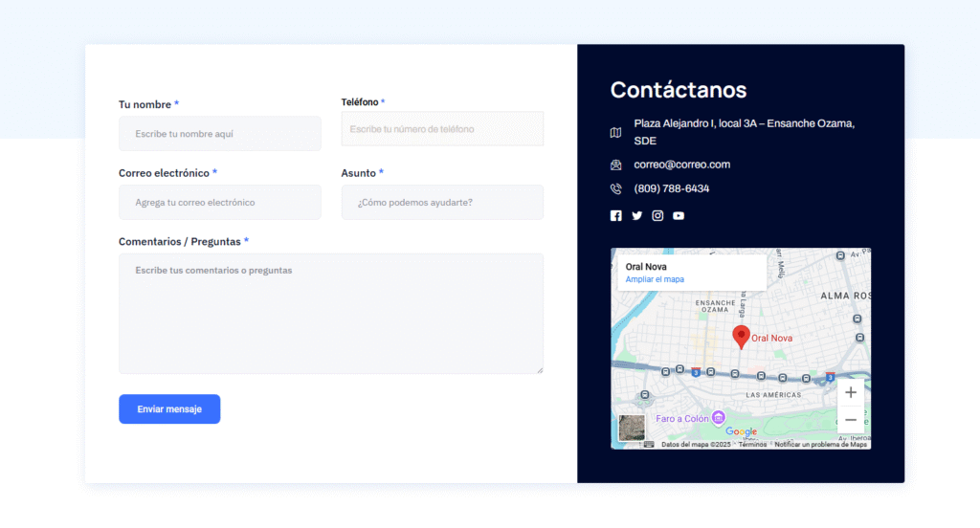Click the correo@correo.com email link
The height and width of the screenshot is (528, 980).
point(681,165)
